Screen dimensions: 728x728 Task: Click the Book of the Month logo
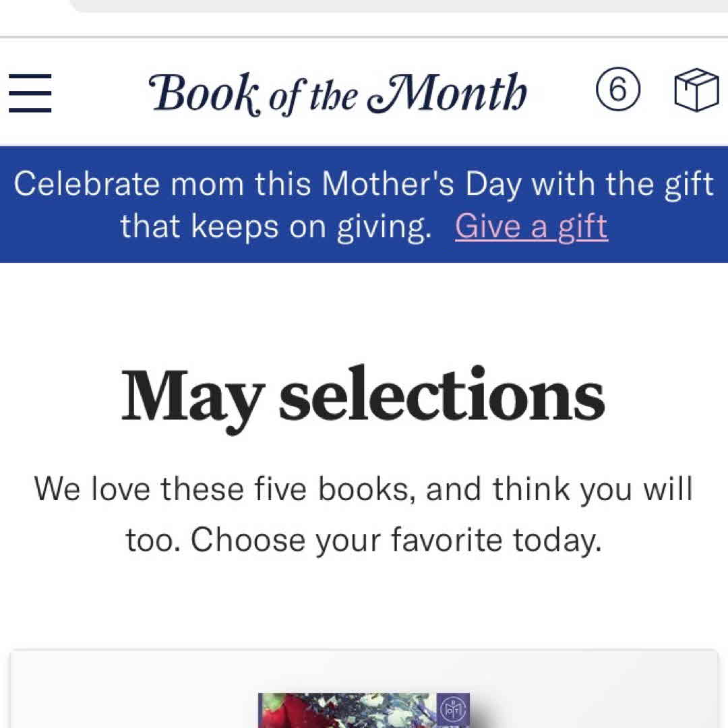(338, 93)
